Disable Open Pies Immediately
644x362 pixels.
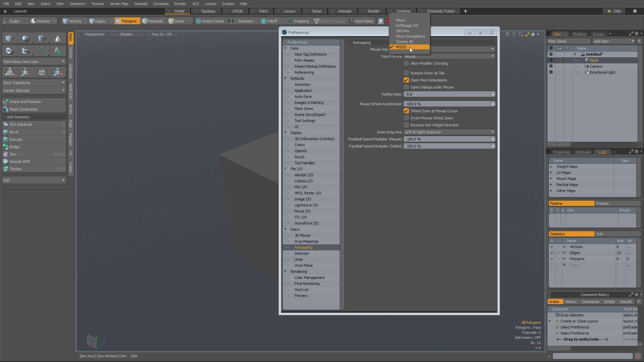406,80
